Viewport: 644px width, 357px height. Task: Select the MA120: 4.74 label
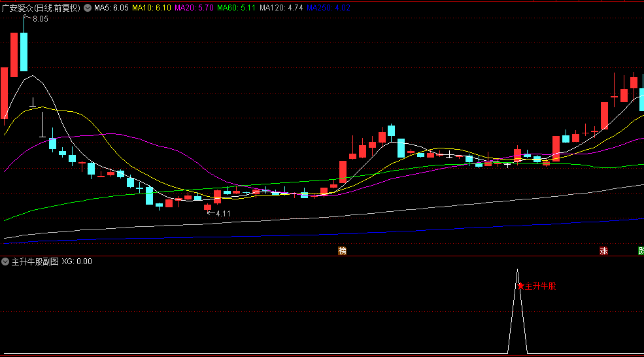(281, 8)
